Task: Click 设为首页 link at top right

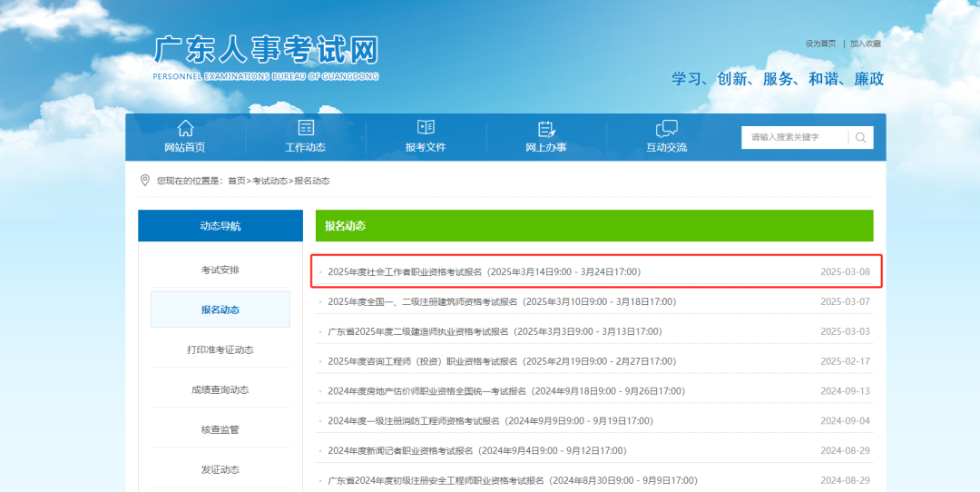Action: [820, 44]
